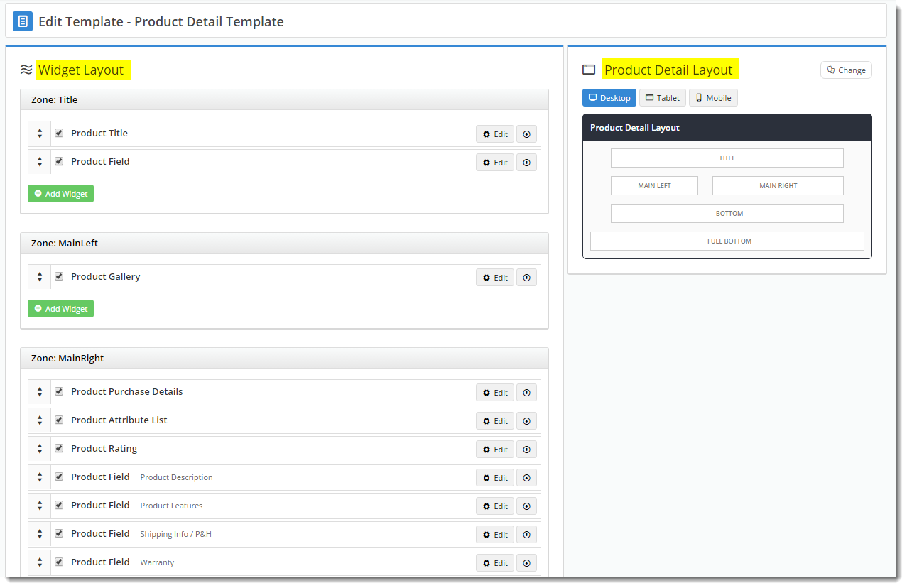The width and height of the screenshot is (907, 588).
Task: Expand the circular options button for Product Purchase Details
Action: [x=526, y=393]
